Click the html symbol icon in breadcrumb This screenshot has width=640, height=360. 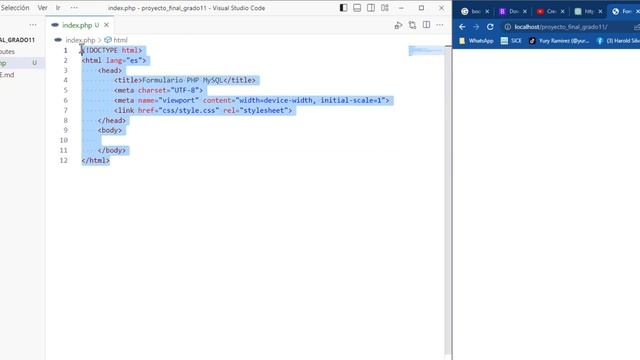[108, 40]
